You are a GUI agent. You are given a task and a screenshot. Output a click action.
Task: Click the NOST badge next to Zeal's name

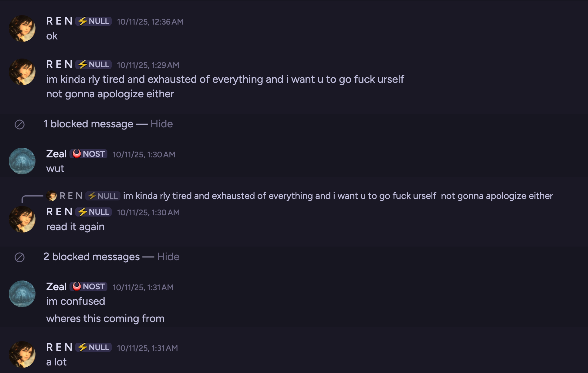click(x=88, y=154)
